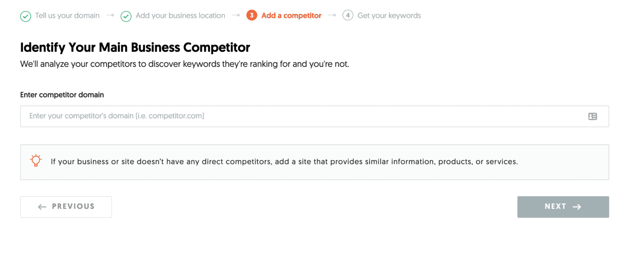The image size is (644, 267).
Task: Click the 'Get your keywords' step label
Action: tap(389, 15)
